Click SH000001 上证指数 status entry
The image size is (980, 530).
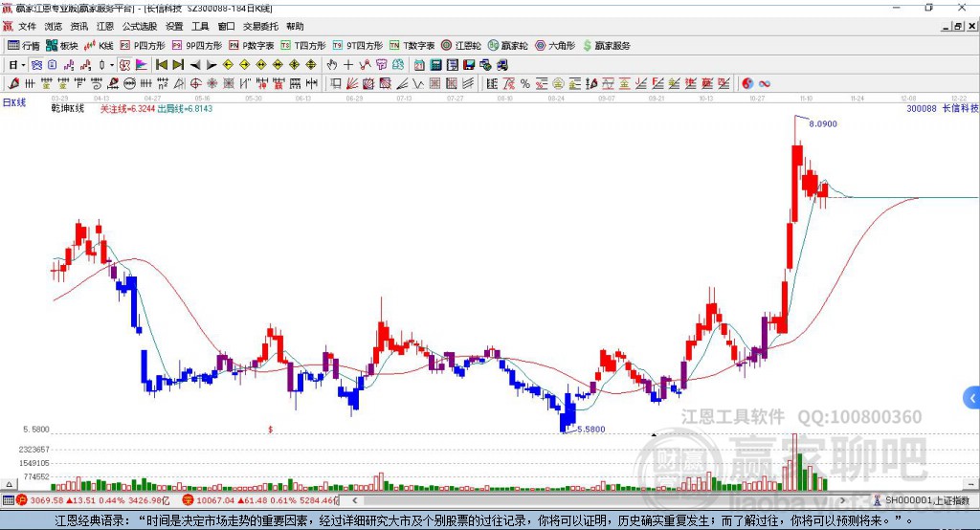pos(922,500)
